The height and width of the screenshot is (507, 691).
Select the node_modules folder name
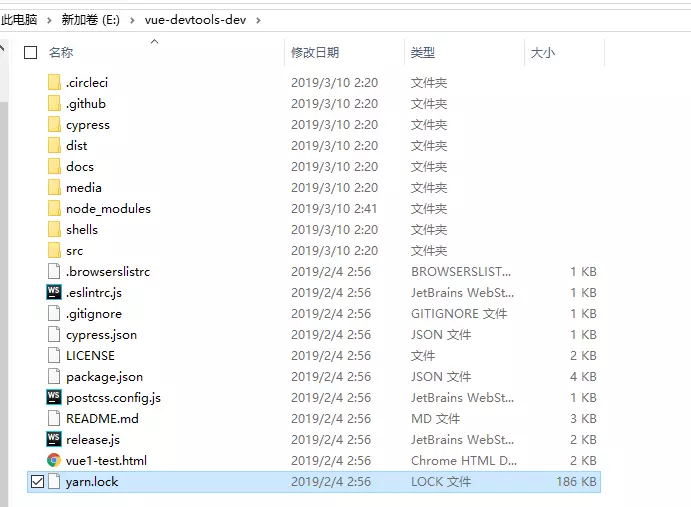pyautogui.click(x=108, y=209)
